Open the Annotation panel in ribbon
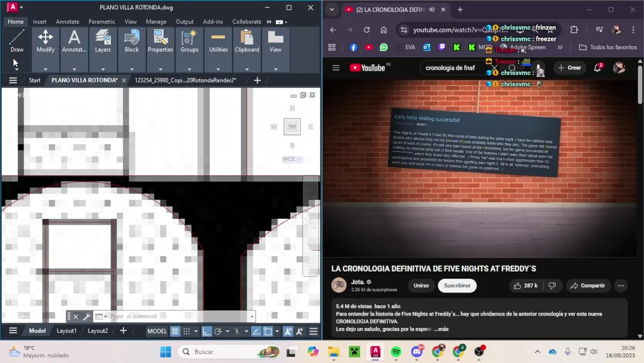The image size is (644, 363). pos(74,41)
